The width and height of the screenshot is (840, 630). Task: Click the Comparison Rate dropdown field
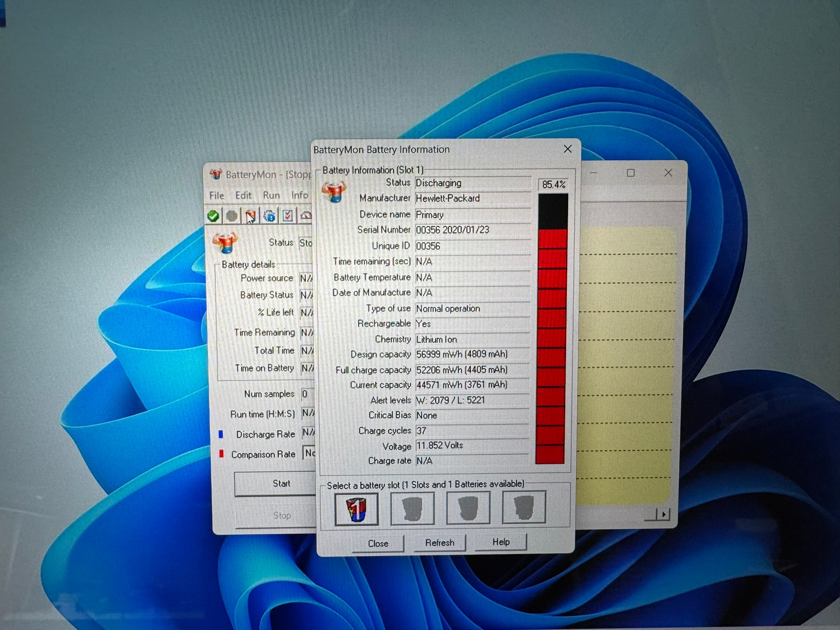[309, 453]
